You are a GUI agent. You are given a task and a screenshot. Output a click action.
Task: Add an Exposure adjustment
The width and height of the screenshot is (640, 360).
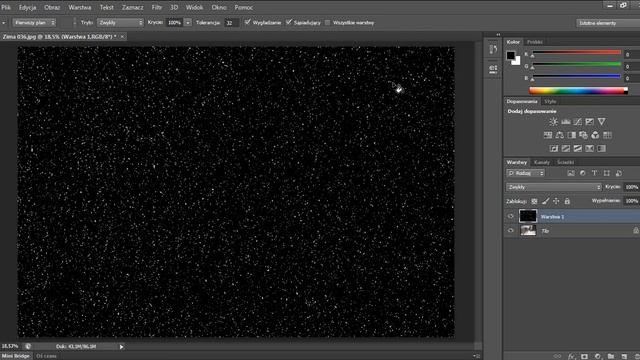click(589, 122)
